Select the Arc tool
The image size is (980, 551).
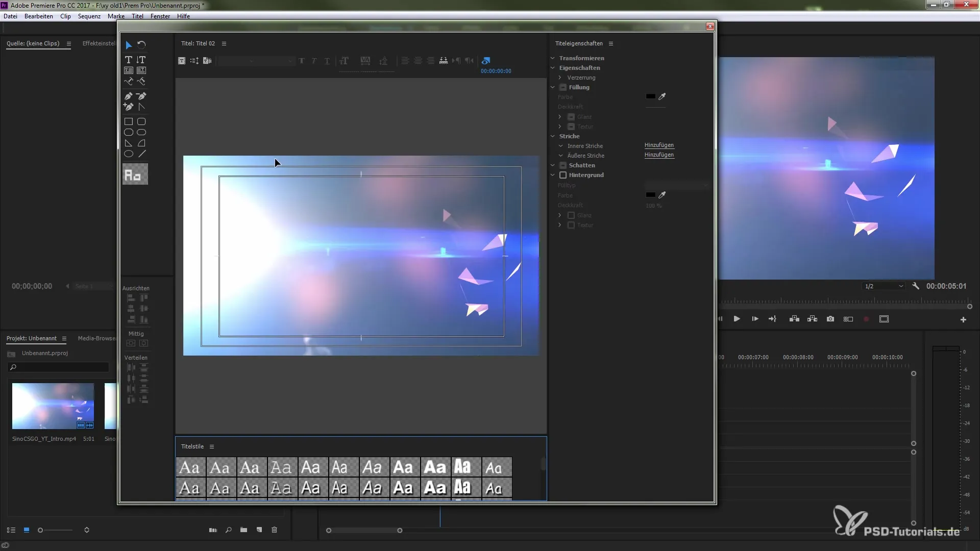tap(141, 143)
